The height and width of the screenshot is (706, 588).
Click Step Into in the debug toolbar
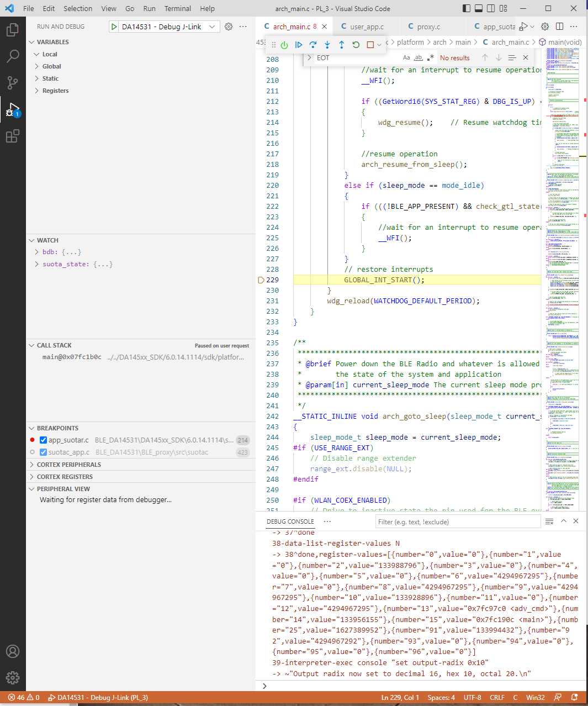point(327,45)
